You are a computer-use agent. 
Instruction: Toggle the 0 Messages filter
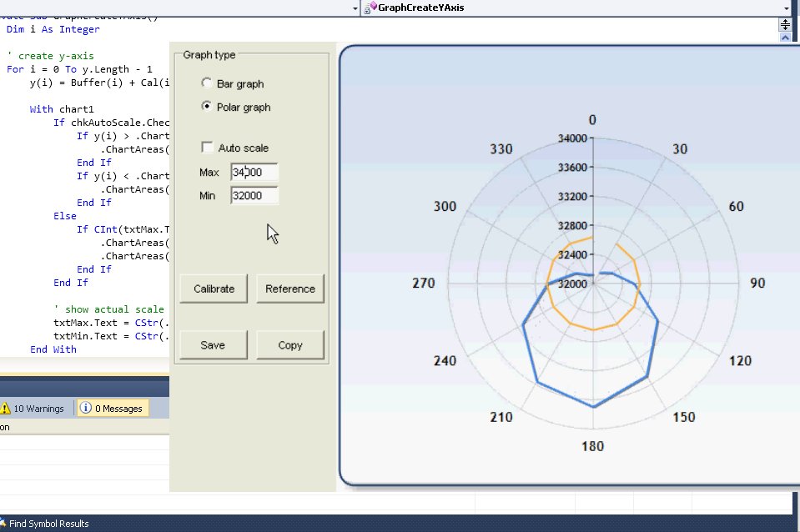coord(113,409)
